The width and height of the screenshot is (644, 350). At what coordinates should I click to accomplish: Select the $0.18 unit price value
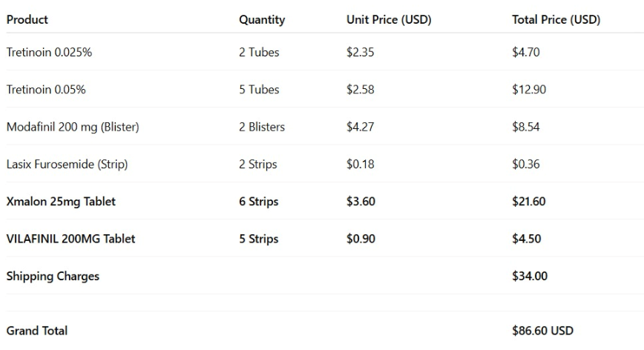pos(360,164)
